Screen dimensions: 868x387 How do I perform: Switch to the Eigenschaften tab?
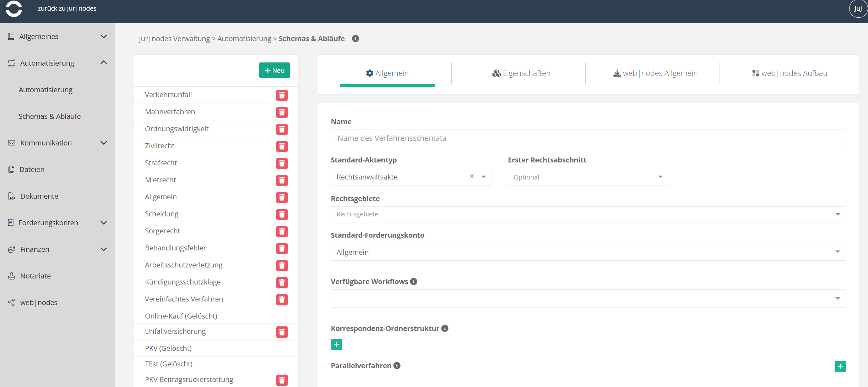coord(521,73)
